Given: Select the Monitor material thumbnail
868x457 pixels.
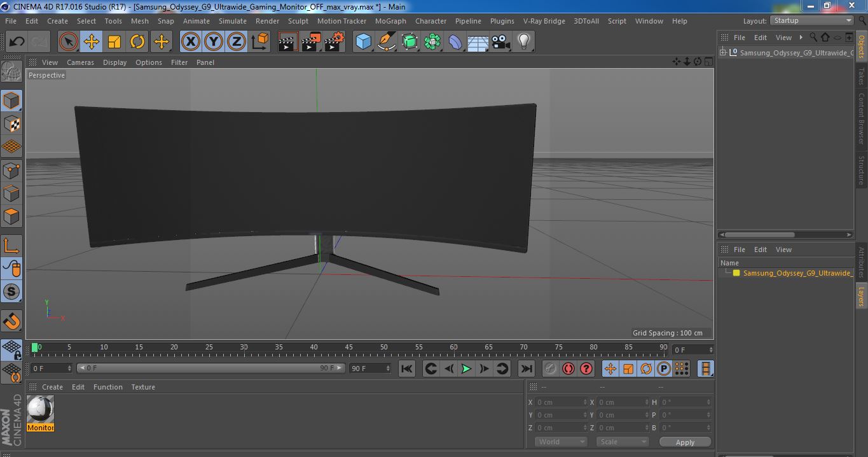Looking at the screenshot, I should 41,409.
